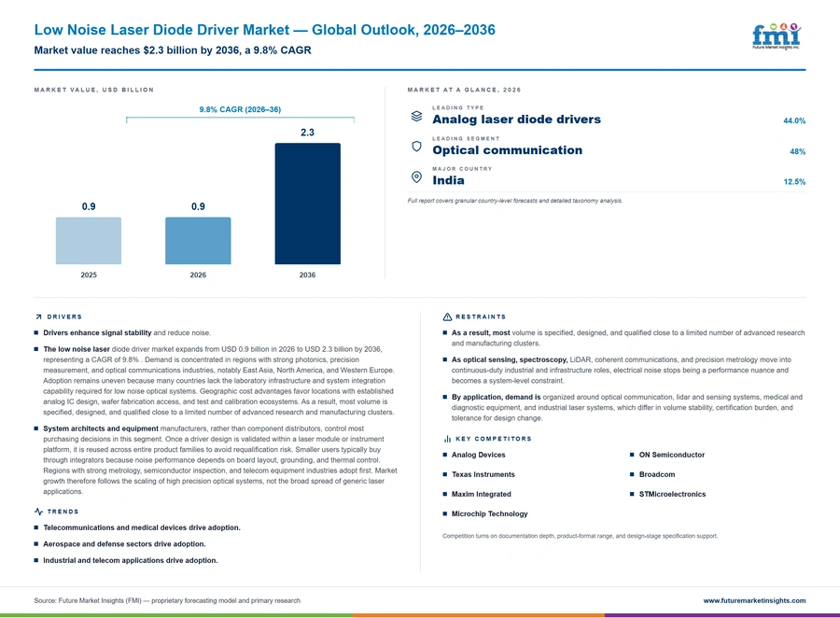
Task: Click the 2025 axis label
Action: (x=89, y=275)
